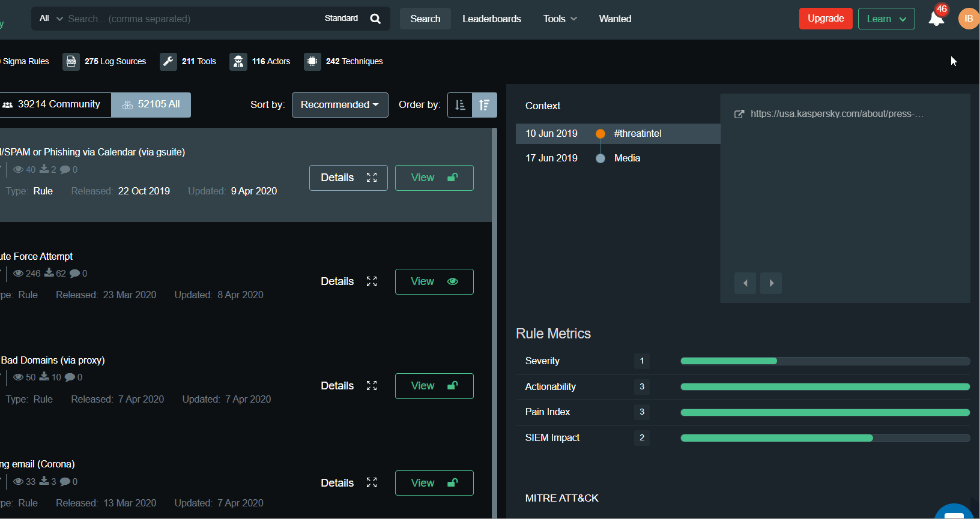Viewport: 980px width, 519px height.
Task: Click the 211 Tools wrench icon
Action: tap(168, 61)
